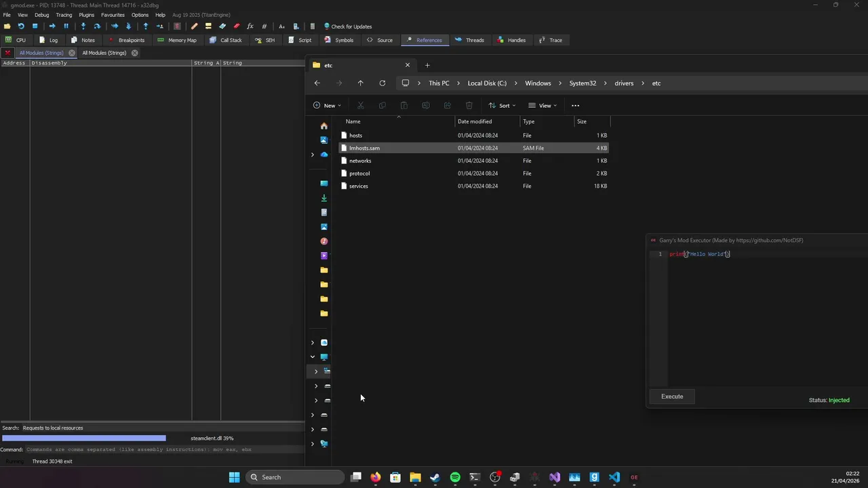The image size is (868, 488).
Task: Open Variables via the hash icon
Action: pos(264,26)
